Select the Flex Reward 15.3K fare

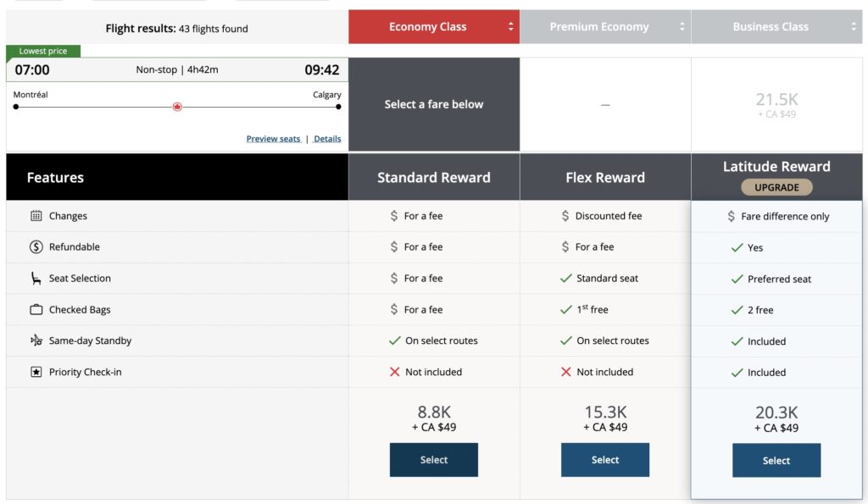point(604,460)
